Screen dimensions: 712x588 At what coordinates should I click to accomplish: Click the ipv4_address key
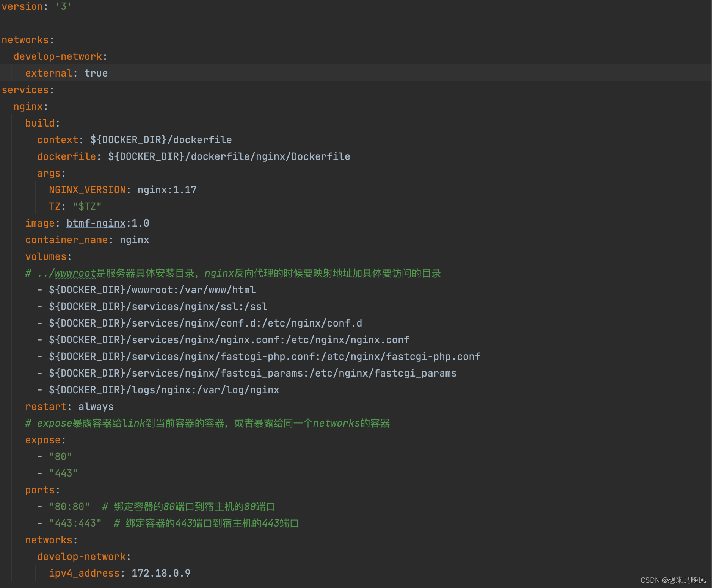[x=84, y=573]
